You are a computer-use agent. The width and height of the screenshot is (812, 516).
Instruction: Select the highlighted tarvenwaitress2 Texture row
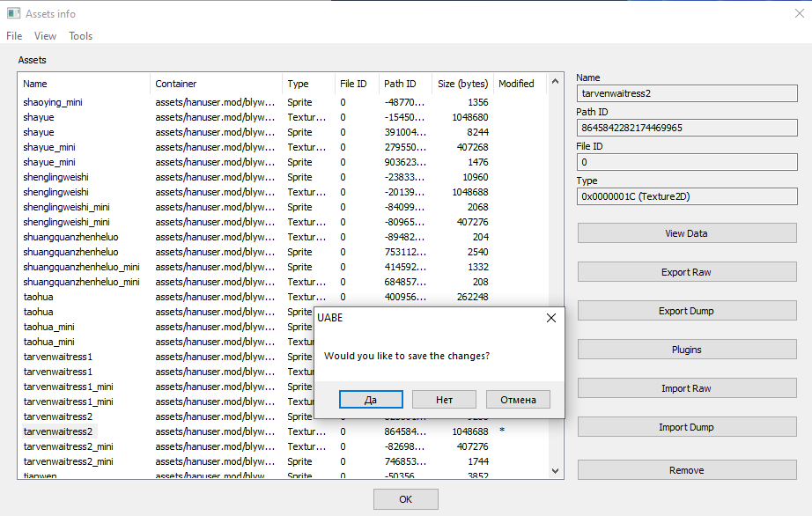(283, 431)
